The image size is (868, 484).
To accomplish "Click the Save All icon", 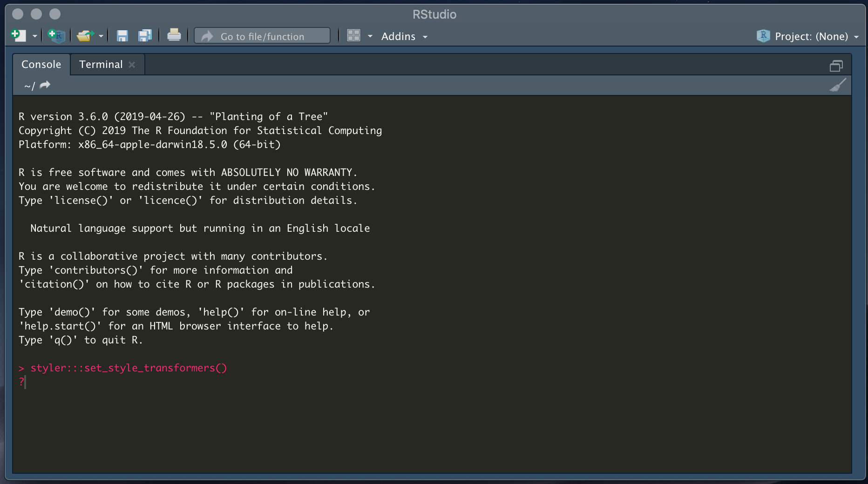I will pos(145,36).
